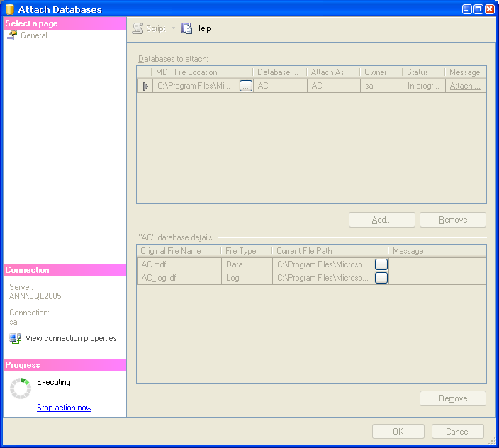Click Stop action now link
Image resolution: width=499 pixels, height=448 pixels.
coord(64,408)
